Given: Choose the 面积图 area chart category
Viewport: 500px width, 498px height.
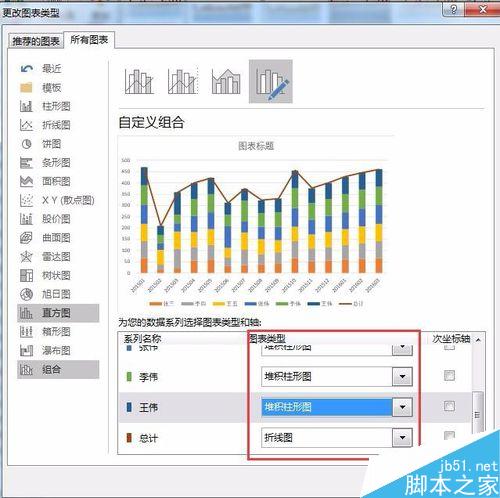Looking at the screenshot, I should (x=58, y=181).
